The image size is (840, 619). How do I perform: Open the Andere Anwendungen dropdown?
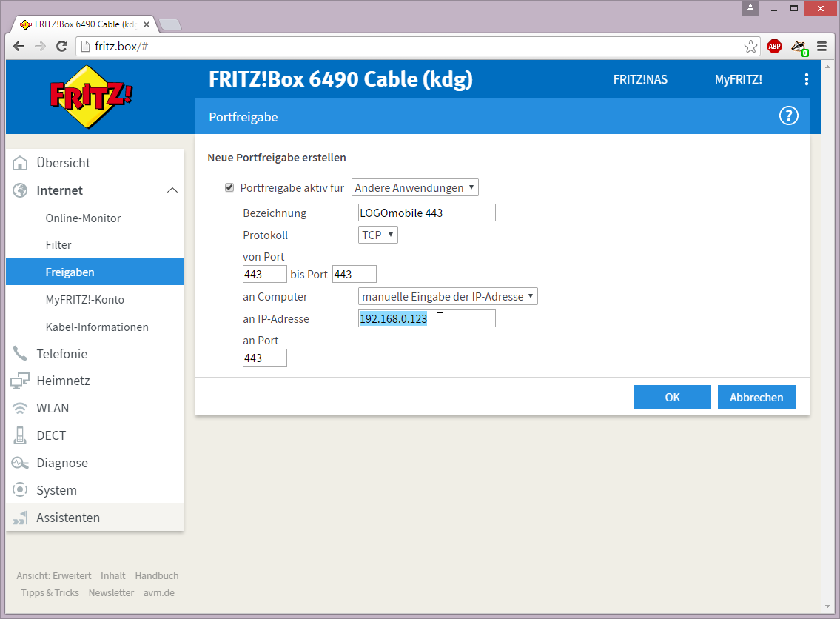pos(414,187)
